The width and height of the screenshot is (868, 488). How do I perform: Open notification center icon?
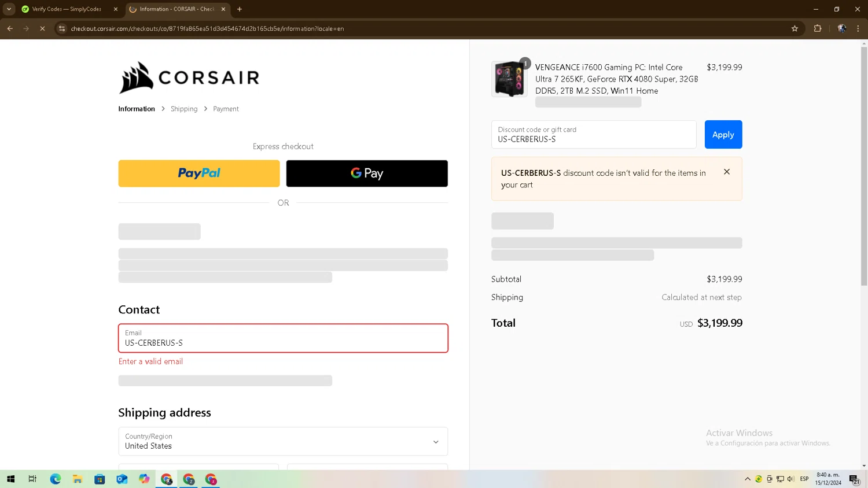click(854, 479)
